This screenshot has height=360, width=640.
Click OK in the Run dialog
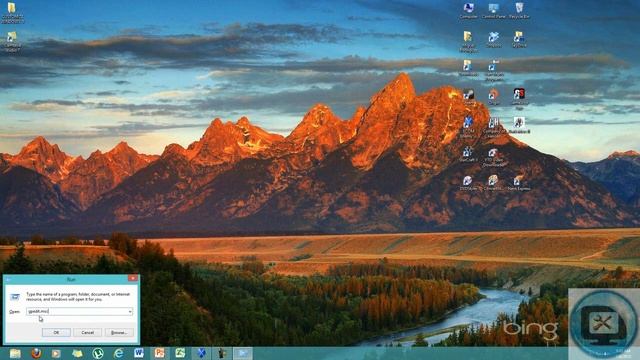[56, 333]
